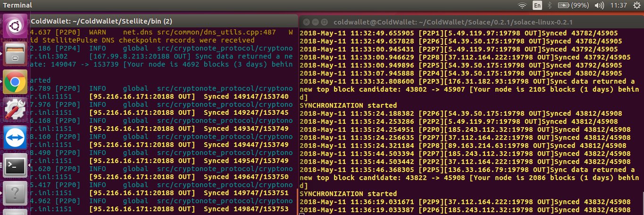The image size is (644, 215).
Task: Click 'Synced 149347/153749' in Stellite terminal
Action: [246, 129]
